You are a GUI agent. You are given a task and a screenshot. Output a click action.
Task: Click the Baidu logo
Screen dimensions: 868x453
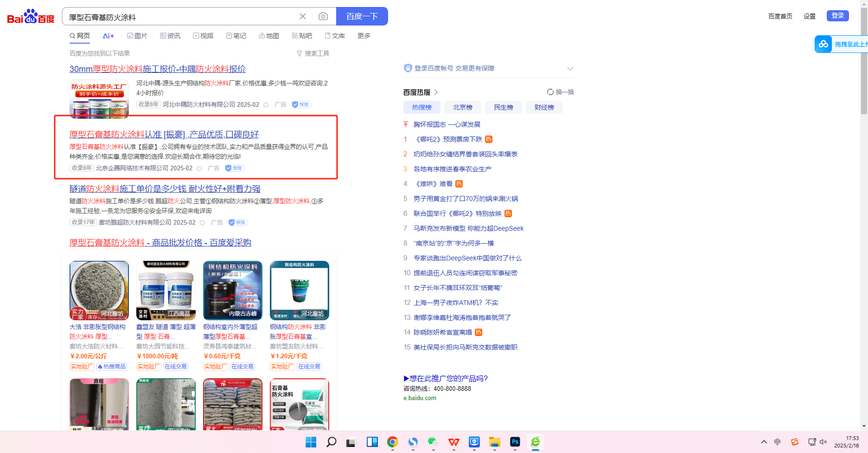tap(31, 17)
